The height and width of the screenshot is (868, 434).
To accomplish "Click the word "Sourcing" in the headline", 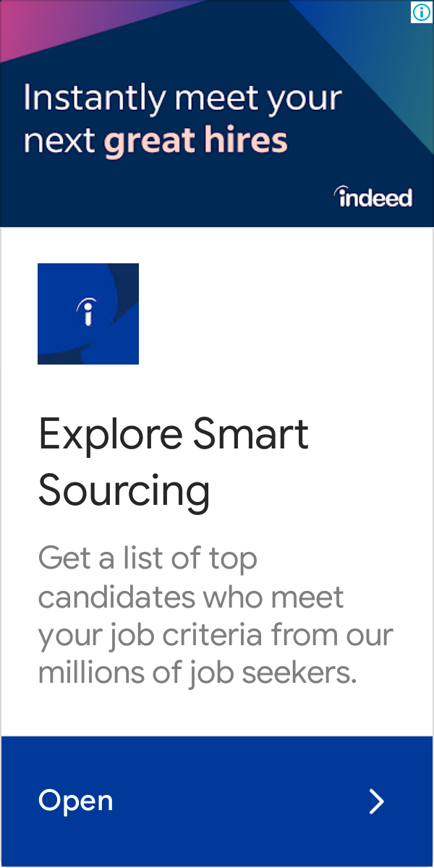I will [x=124, y=492].
